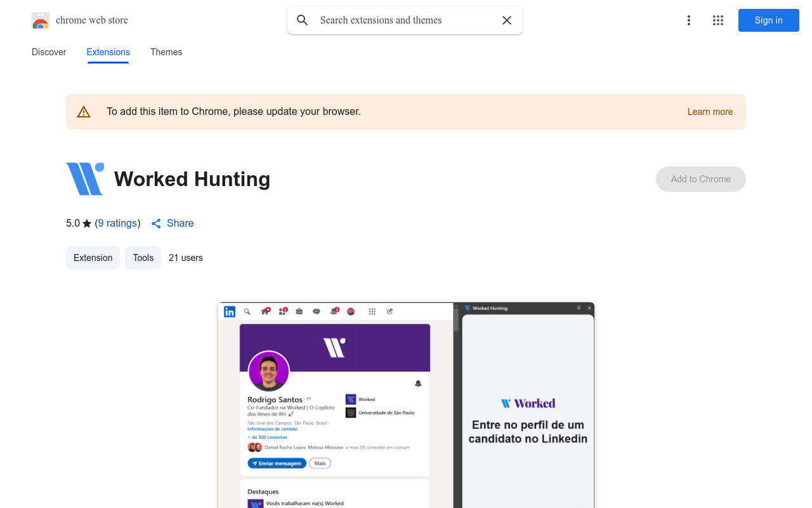Click the Sign in button

coord(769,20)
